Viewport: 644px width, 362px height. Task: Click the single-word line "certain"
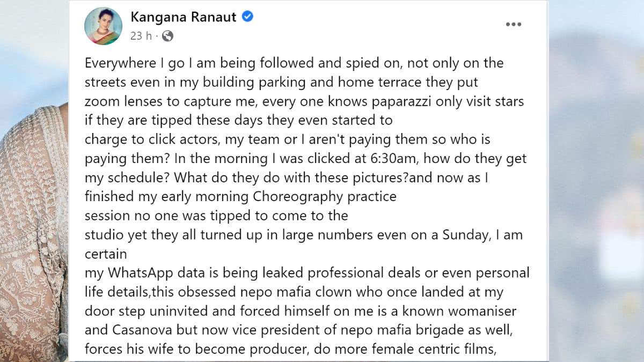[x=106, y=253]
